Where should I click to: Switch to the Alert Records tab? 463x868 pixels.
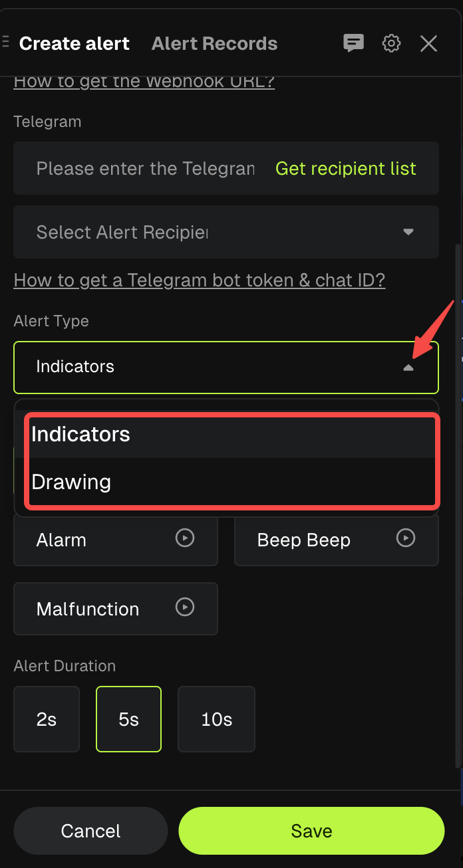[x=214, y=43]
